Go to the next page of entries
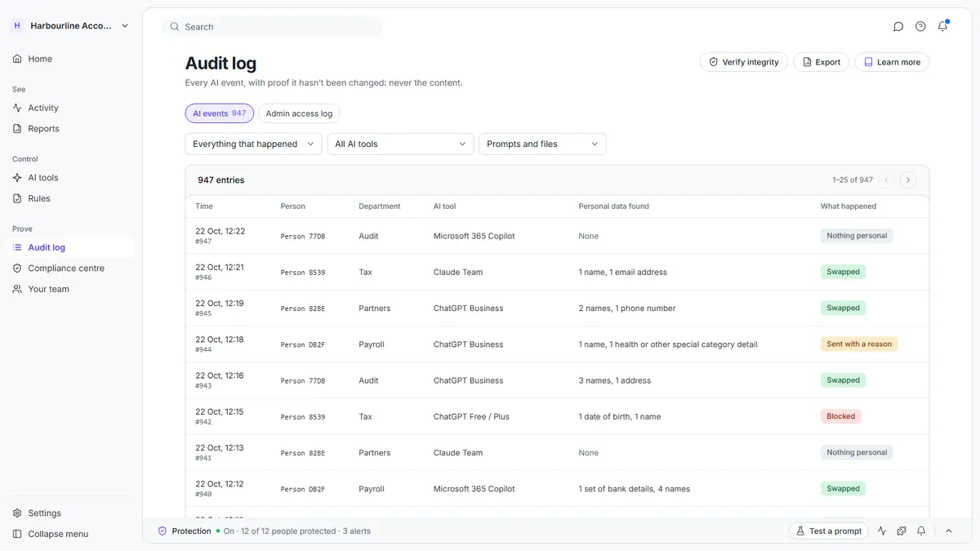 tap(908, 180)
